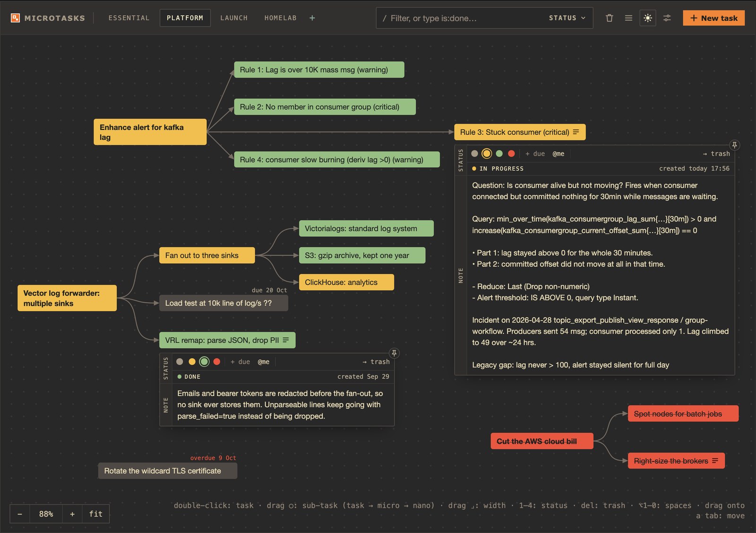Select Enhance alert for kafka lag node

(x=150, y=132)
